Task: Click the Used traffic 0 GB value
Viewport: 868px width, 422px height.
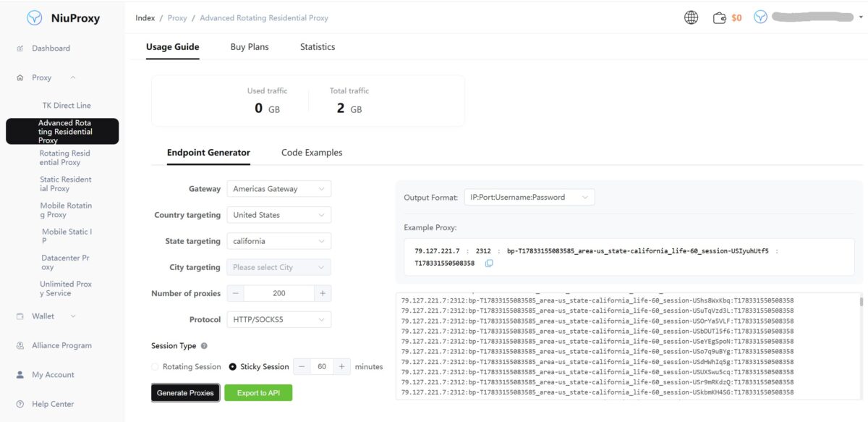Action: (x=267, y=109)
